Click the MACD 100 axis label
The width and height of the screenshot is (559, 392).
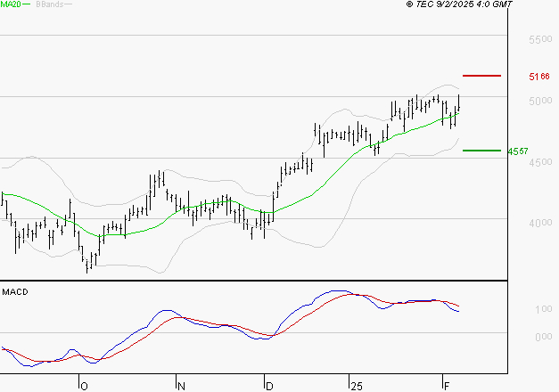(x=544, y=309)
